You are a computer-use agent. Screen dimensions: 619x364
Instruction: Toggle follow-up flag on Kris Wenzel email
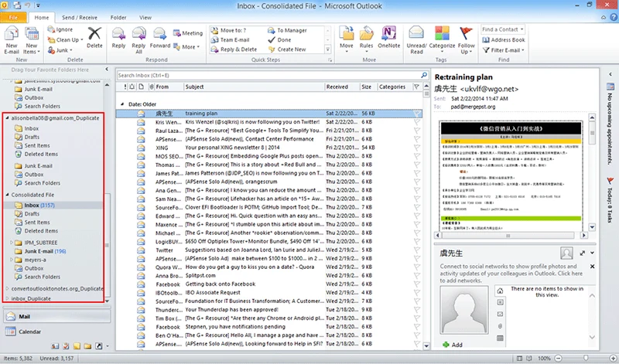pos(416,122)
